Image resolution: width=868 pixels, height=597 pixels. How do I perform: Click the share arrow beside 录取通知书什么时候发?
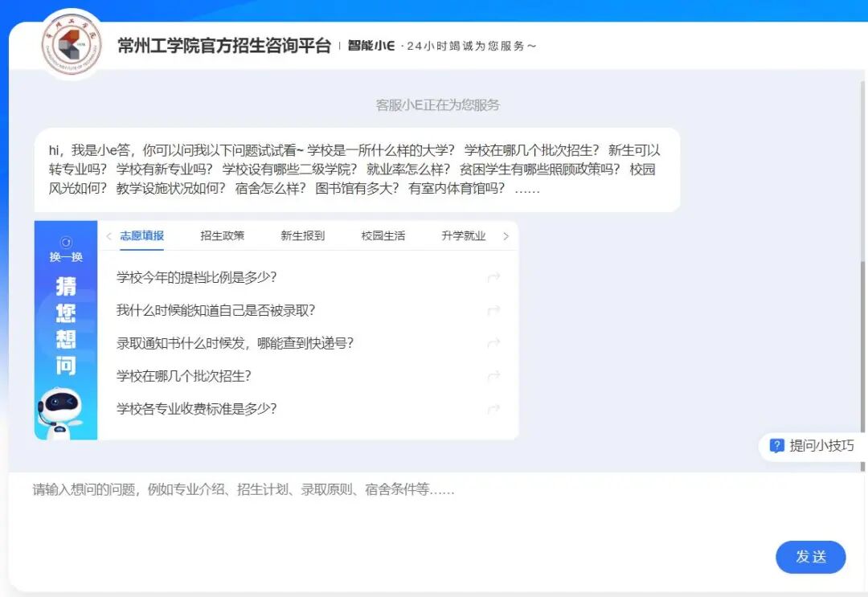point(493,343)
